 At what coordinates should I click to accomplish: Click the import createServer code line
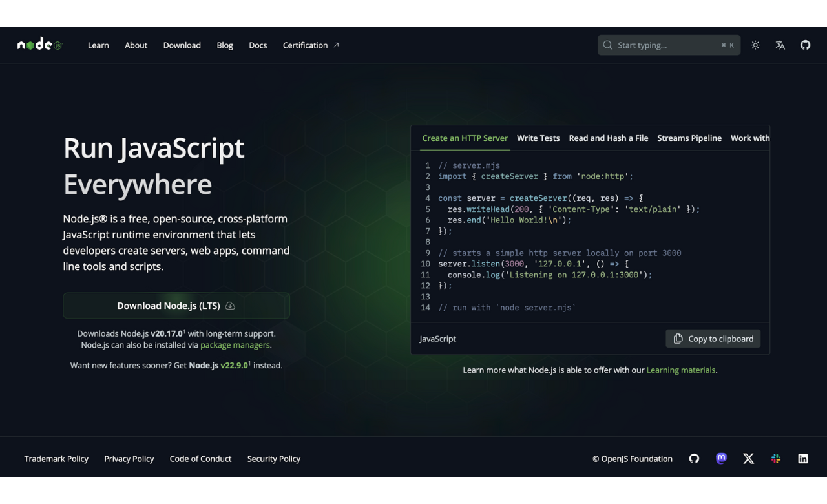click(536, 176)
